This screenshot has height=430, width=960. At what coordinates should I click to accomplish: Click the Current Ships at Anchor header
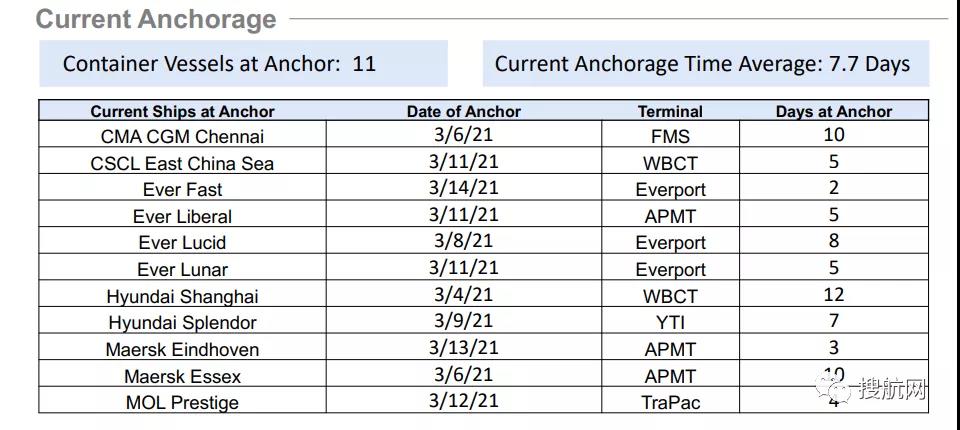[183, 112]
